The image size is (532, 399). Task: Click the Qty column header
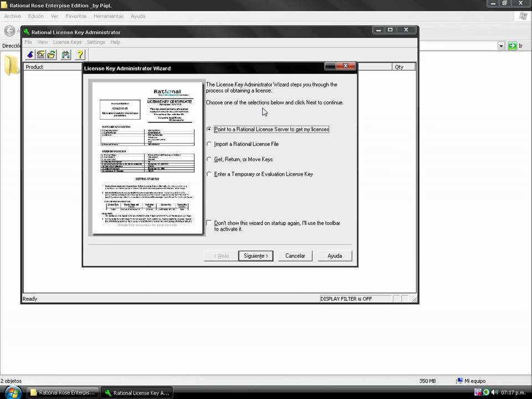point(403,67)
